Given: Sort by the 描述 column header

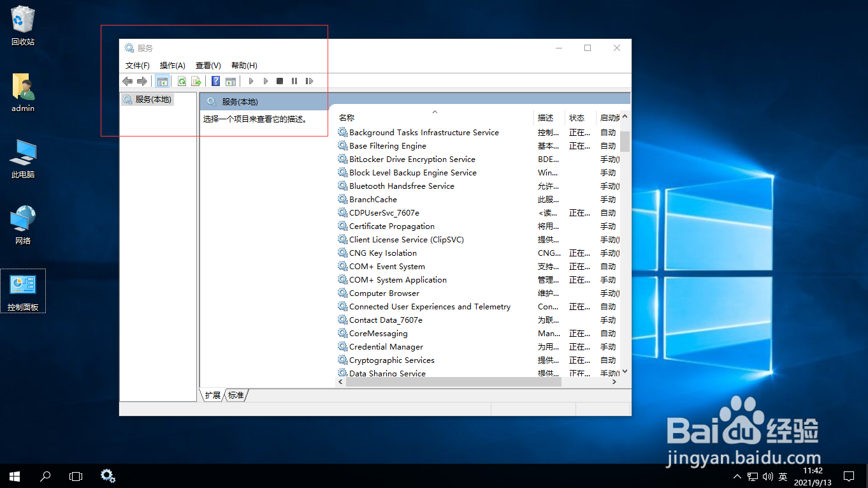Looking at the screenshot, I should tap(549, 118).
